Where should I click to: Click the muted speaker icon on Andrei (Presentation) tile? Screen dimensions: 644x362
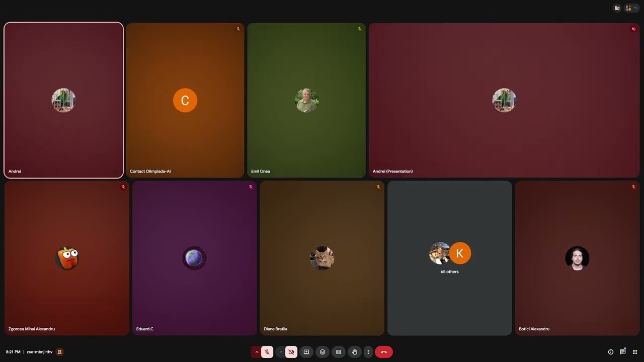coord(633,29)
